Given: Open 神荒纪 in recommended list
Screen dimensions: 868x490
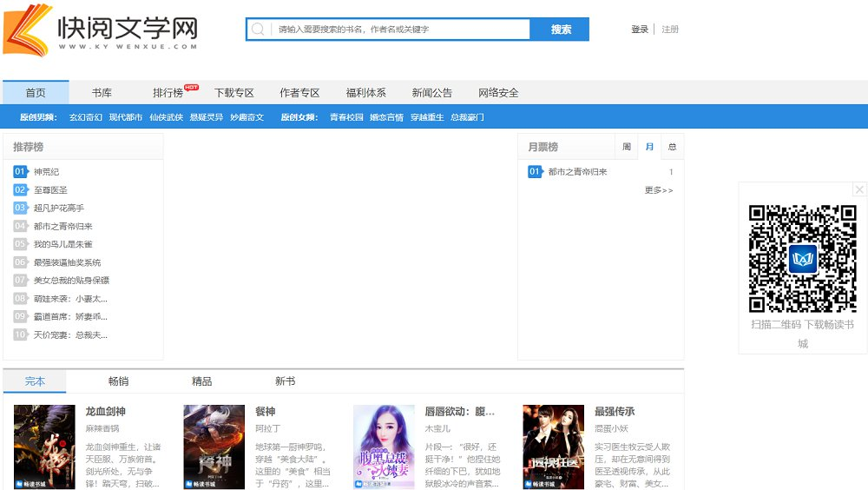Looking at the screenshot, I should (x=46, y=172).
